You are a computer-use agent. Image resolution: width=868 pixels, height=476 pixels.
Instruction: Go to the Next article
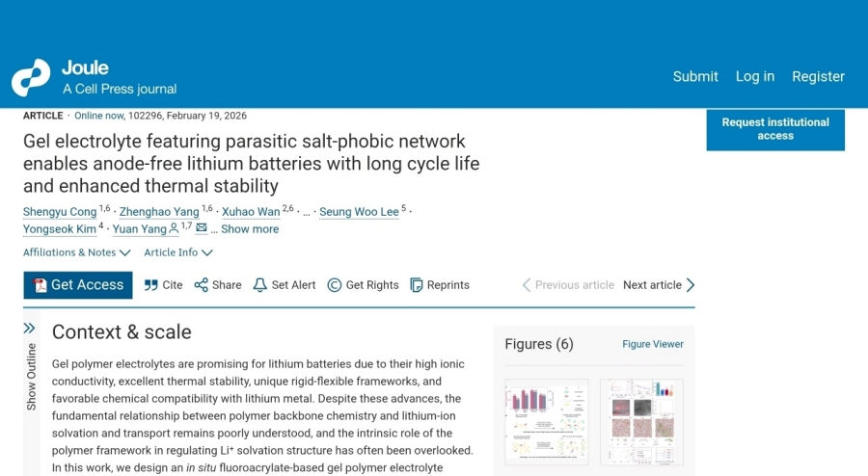[x=659, y=285]
